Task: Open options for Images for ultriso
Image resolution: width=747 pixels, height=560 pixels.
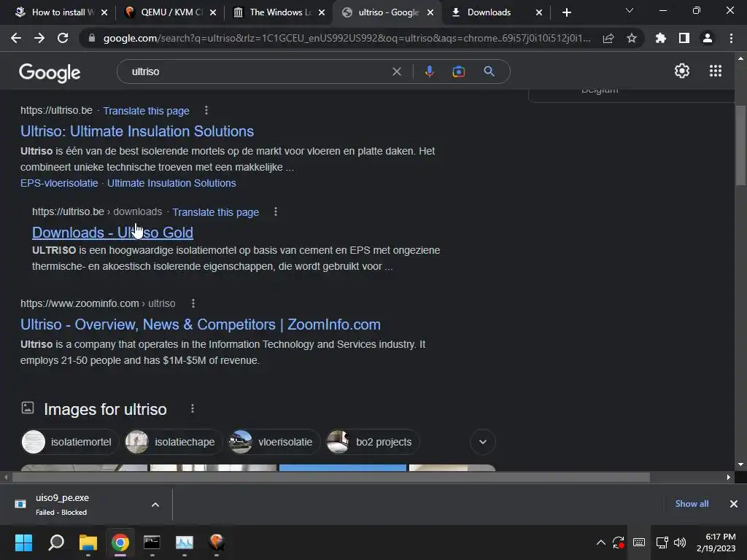Action: [x=193, y=408]
